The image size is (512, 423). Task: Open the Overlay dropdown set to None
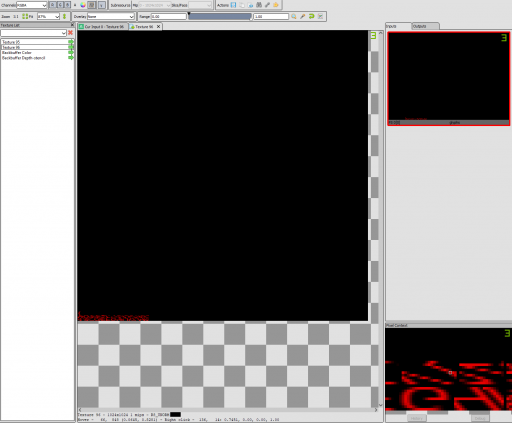(111, 16)
